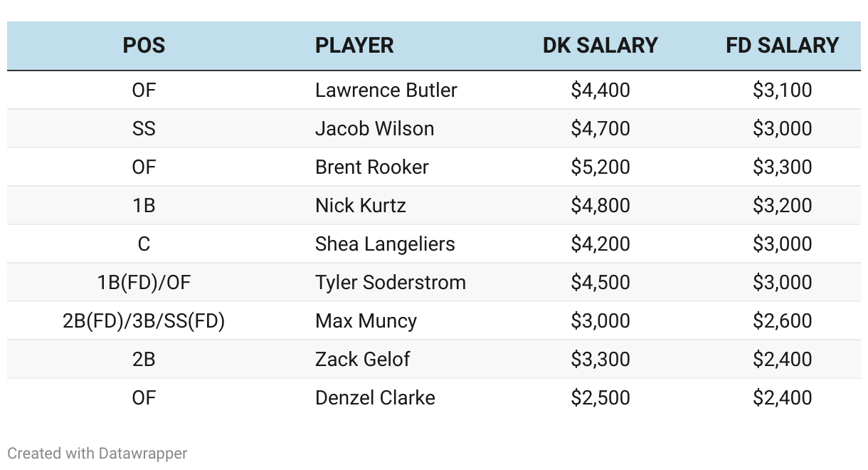The image size is (868, 470).
Task: Click the PLAYER column header
Action: (x=354, y=46)
